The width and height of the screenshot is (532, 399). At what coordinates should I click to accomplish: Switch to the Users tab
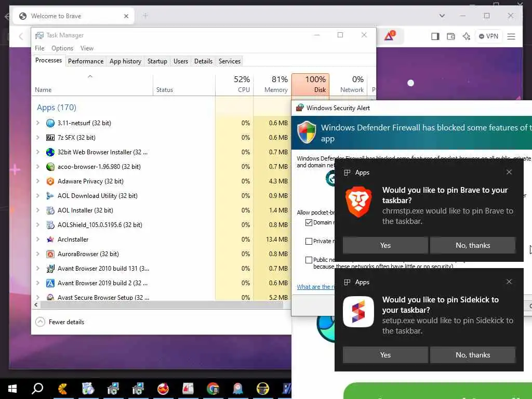coord(180,61)
